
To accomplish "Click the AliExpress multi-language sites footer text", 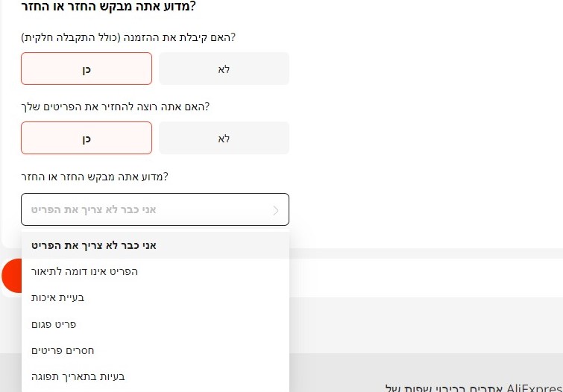I will click(x=473, y=388).
